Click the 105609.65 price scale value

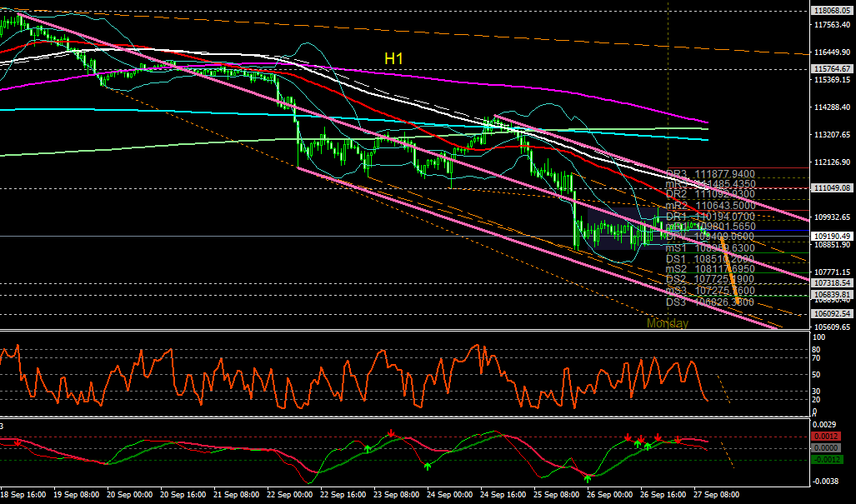pyautogui.click(x=832, y=327)
